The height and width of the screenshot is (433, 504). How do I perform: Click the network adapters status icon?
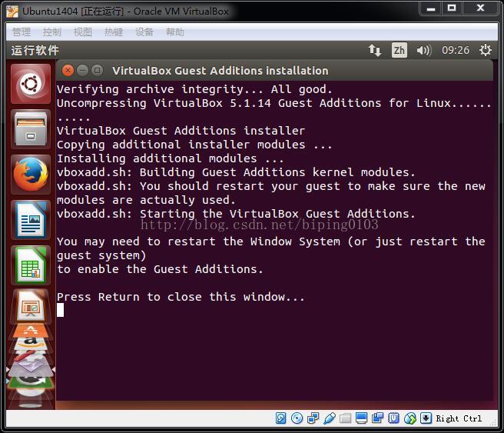click(313, 418)
